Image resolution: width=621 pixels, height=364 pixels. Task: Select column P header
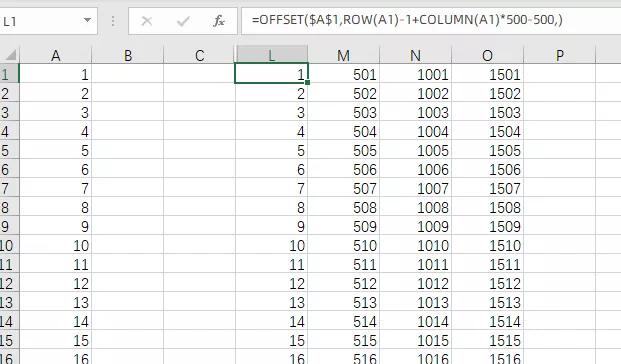[560, 55]
